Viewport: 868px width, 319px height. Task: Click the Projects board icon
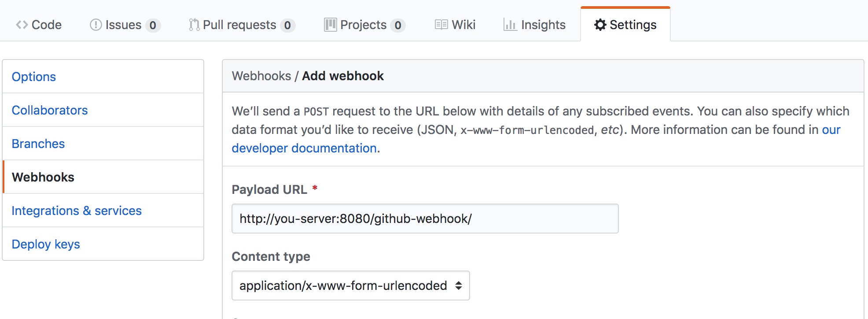coord(331,25)
